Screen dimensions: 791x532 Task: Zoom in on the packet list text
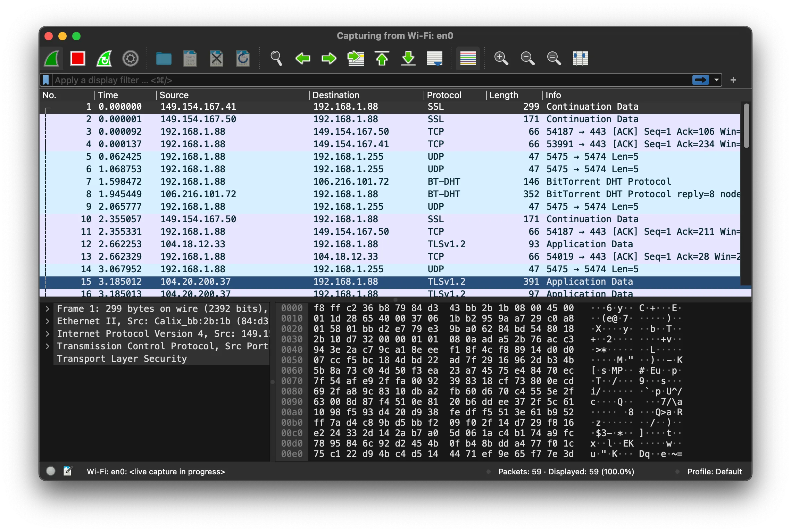coord(501,58)
